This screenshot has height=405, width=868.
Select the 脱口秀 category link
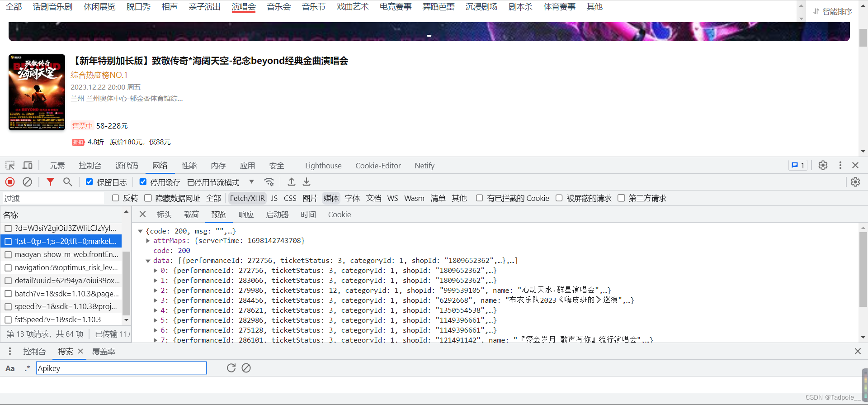pos(138,7)
